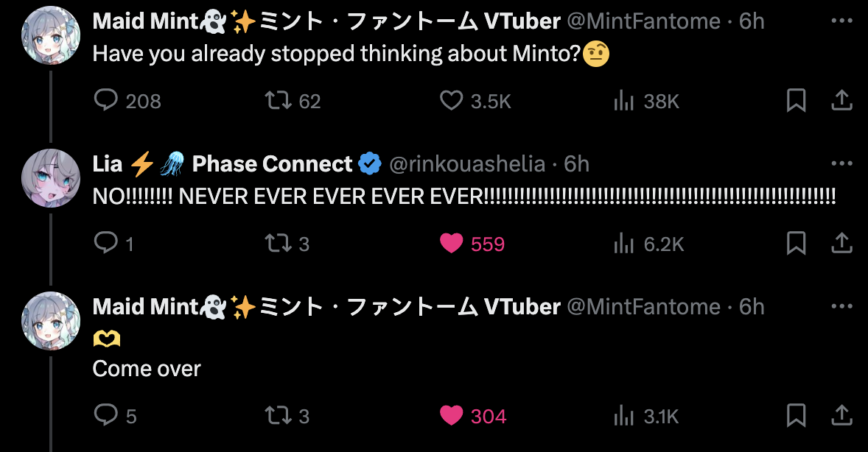View analytics for Lia's 6.2K views
This screenshot has width=868, height=452.
[x=624, y=243]
